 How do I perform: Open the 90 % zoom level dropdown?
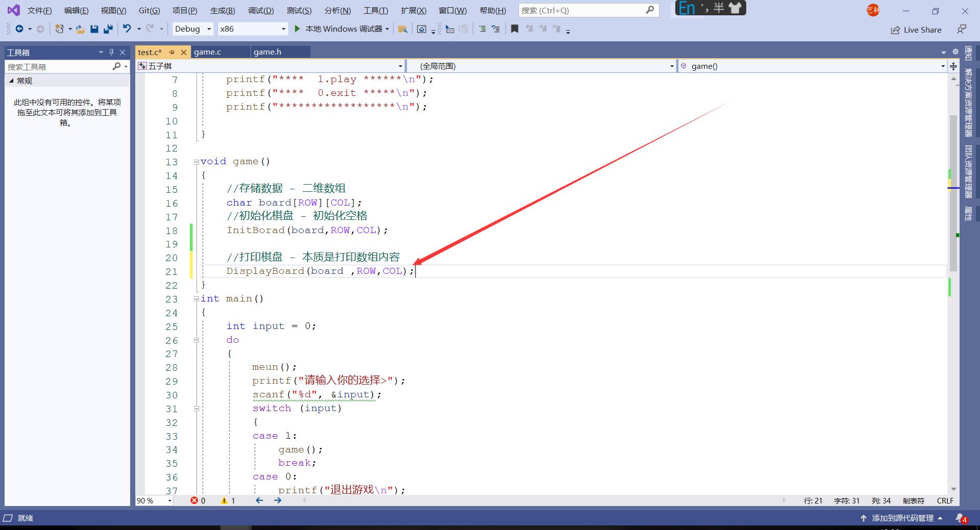coord(154,501)
